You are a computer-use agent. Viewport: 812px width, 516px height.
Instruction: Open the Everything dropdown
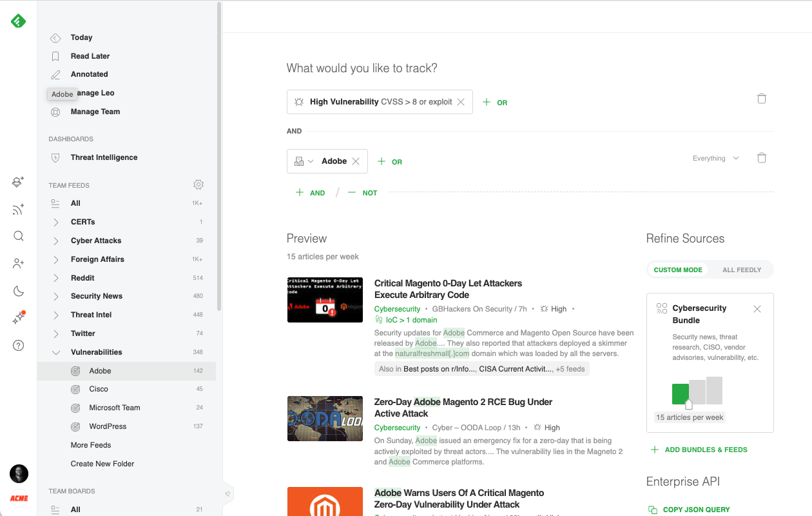[715, 159]
